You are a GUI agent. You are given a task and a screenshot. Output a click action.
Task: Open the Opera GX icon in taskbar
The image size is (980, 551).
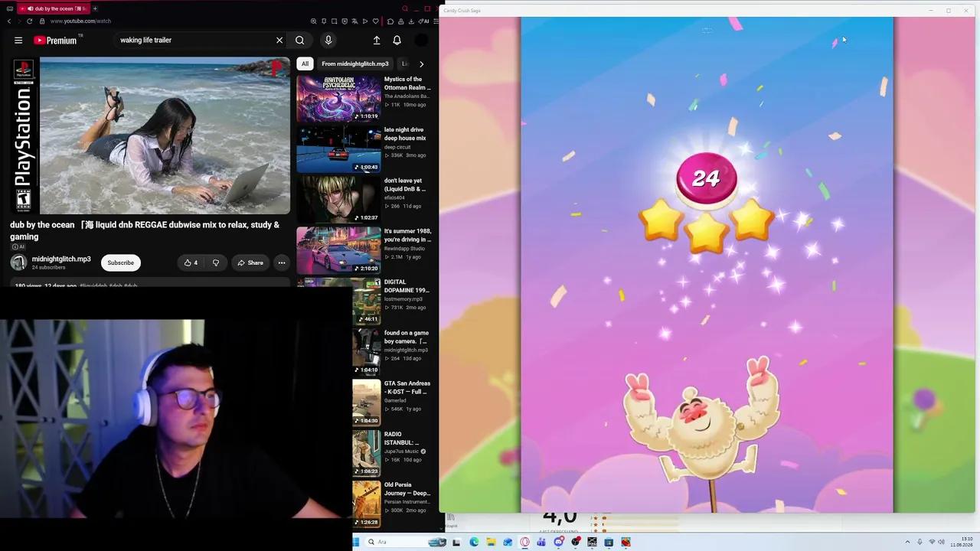coord(524,543)
